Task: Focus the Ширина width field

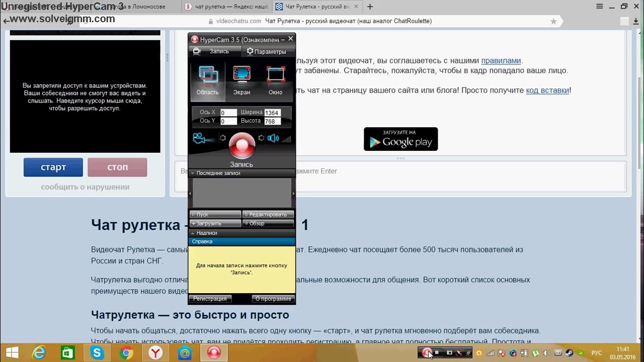Action: point(272,113)
